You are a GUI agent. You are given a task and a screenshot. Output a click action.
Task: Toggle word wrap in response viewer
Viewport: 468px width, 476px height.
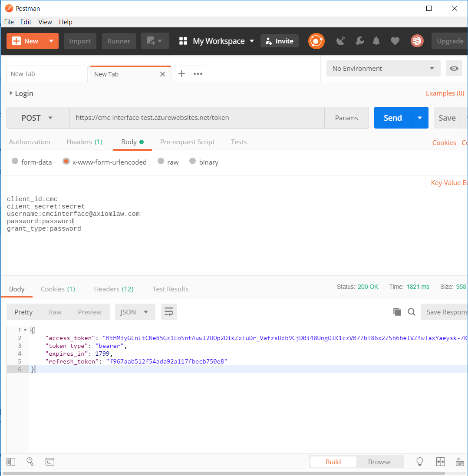pyautogui.click(x=169, y=312)
